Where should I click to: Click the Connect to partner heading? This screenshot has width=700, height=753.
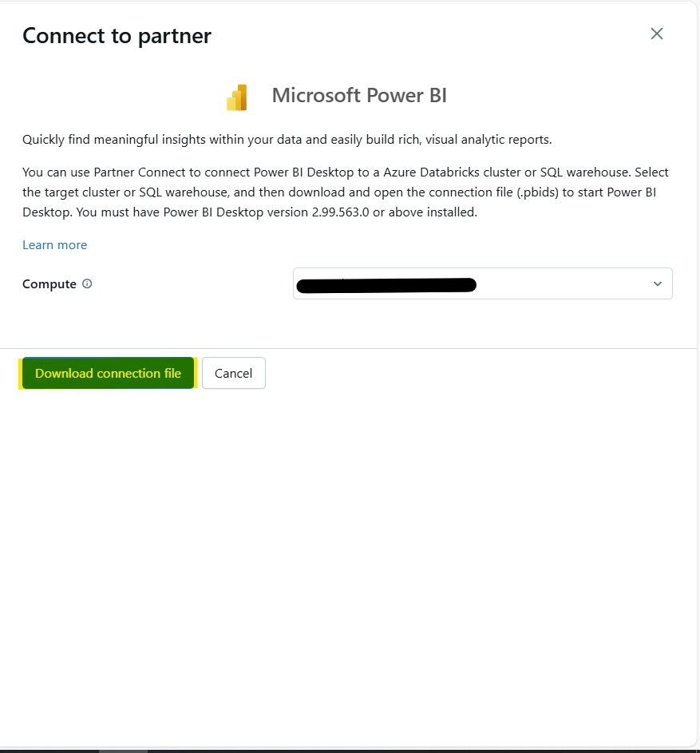tap(117, 36)
